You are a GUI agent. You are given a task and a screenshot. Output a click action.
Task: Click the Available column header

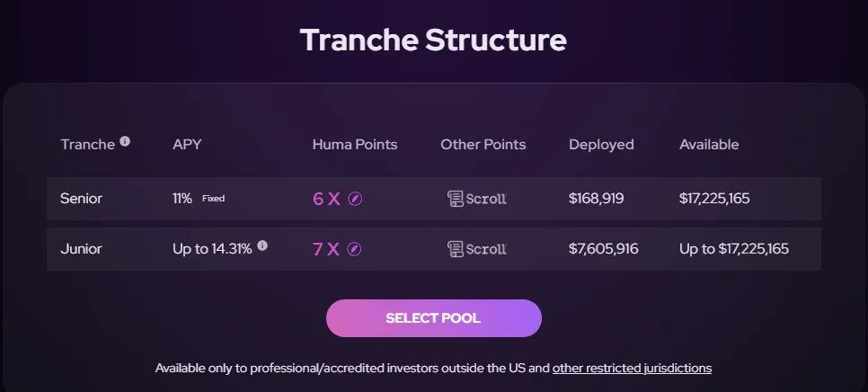[709, 144]
